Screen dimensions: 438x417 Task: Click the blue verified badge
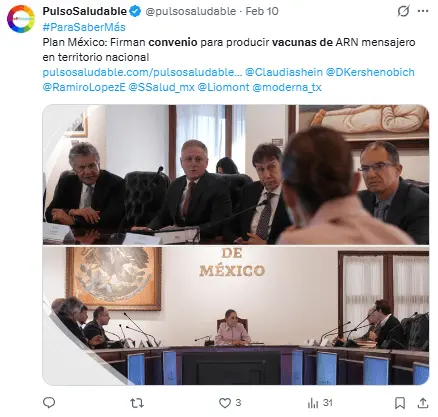[135, 11]
